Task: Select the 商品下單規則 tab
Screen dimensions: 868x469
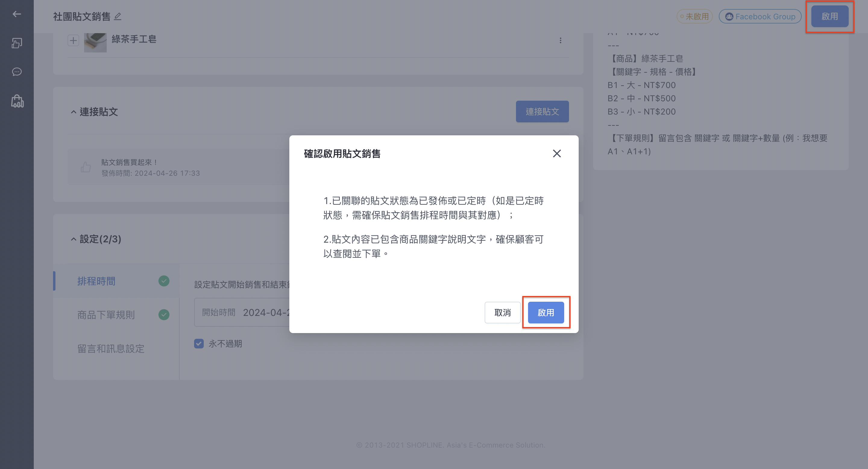Action: (x=116, y=315)
